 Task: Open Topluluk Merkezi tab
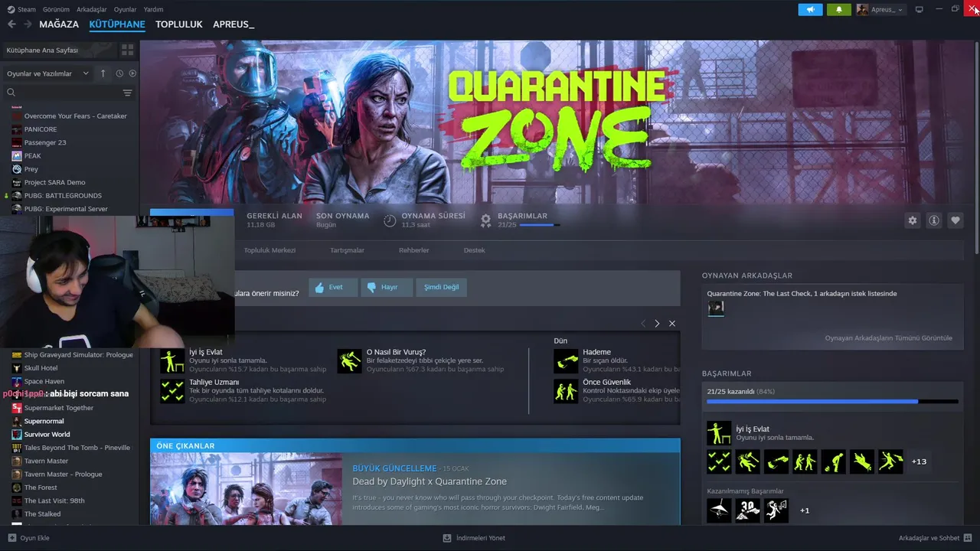click(269, 250)
